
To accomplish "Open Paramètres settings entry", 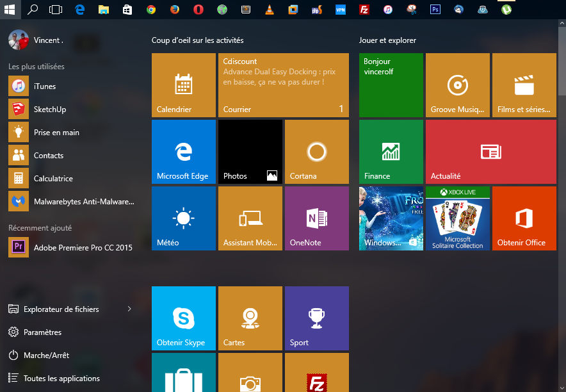I will pos(42,332).
